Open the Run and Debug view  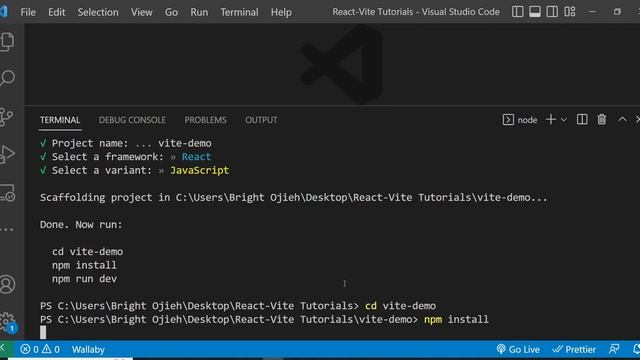[7, 154]
